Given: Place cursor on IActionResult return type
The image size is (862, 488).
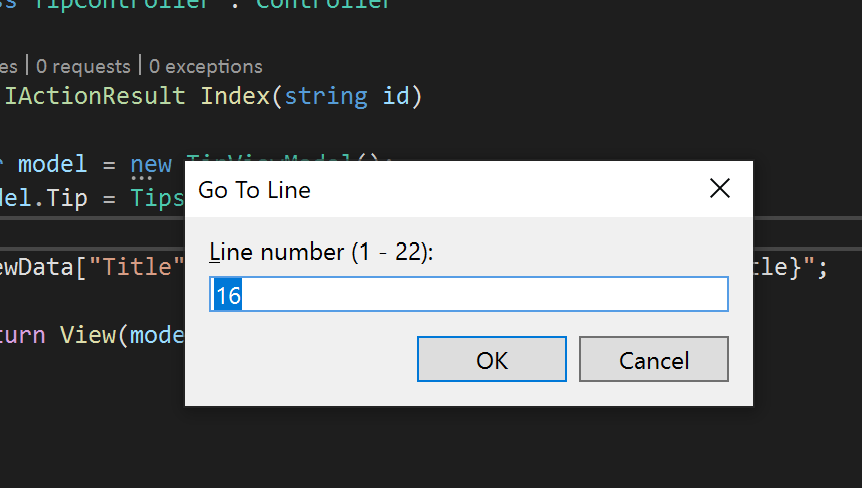Looking at the screenshot, I should tap(95, 96).
